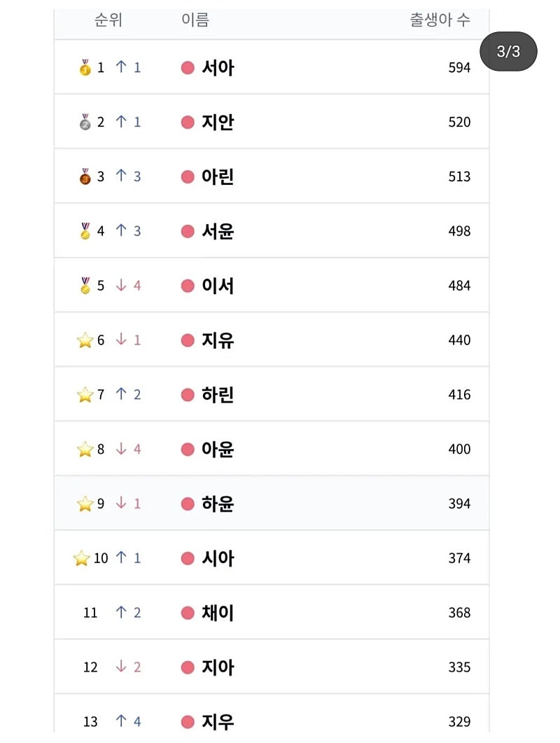Click the birth count 440 for 지유
This screenshot has height=743, width=560.
(x=459, y=340)
